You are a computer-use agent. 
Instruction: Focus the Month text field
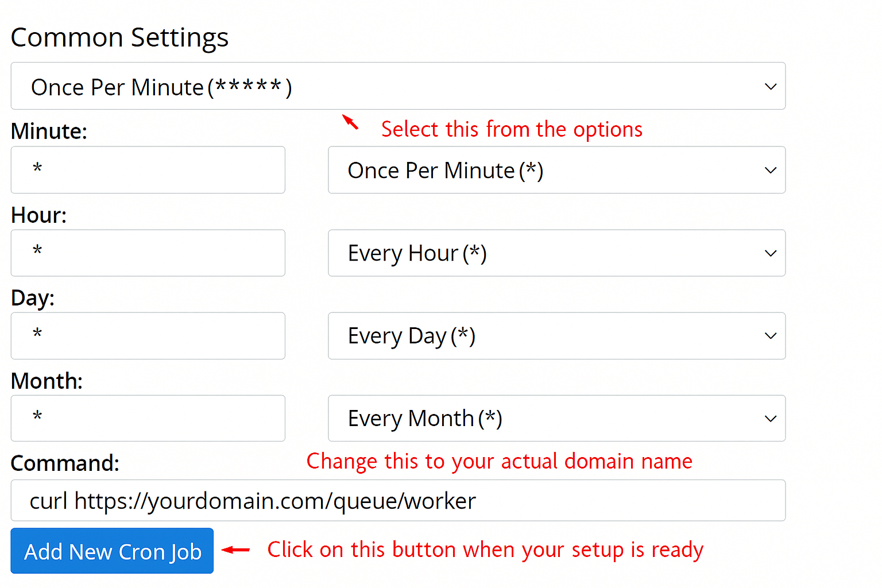[x=148, y=419]
